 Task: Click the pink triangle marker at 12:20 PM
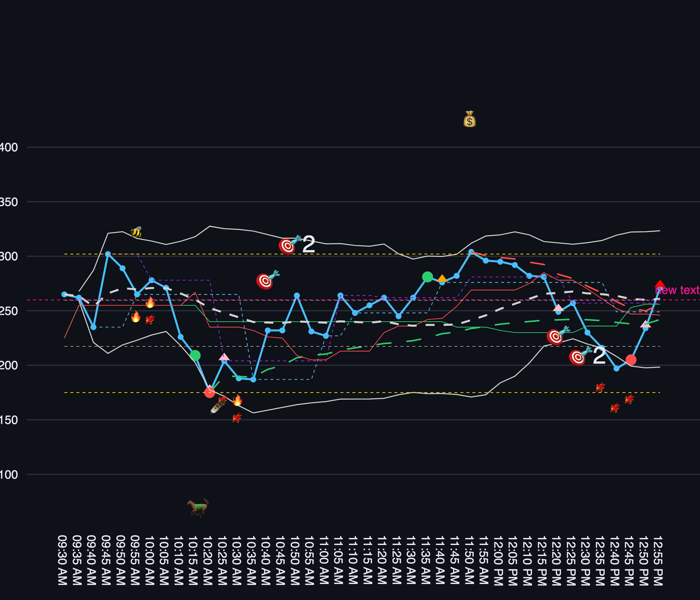(x=558, y=308)
